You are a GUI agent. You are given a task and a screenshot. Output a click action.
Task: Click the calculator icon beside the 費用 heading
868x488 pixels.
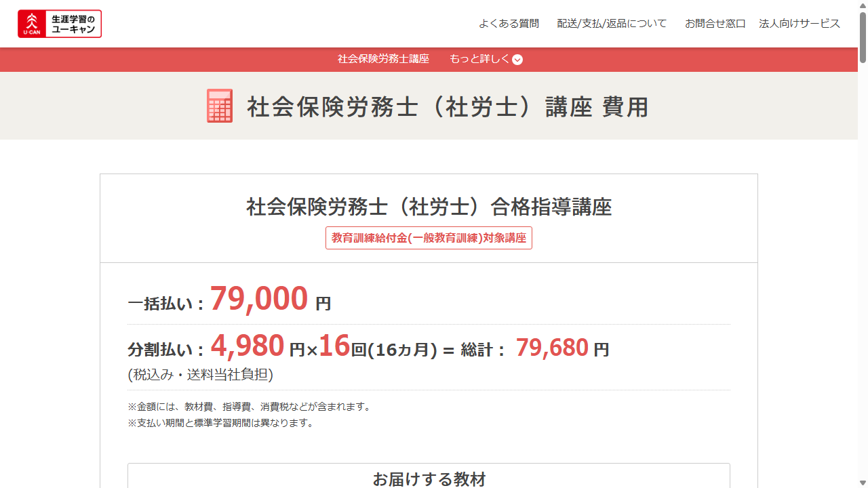click(x=220, y=106)
